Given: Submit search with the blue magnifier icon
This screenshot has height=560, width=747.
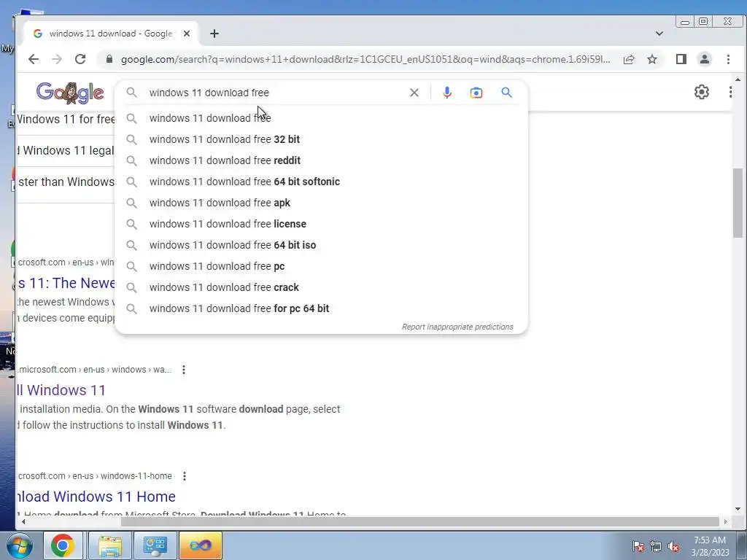Looking at the screenshot, I should click(x=506, y=93).
